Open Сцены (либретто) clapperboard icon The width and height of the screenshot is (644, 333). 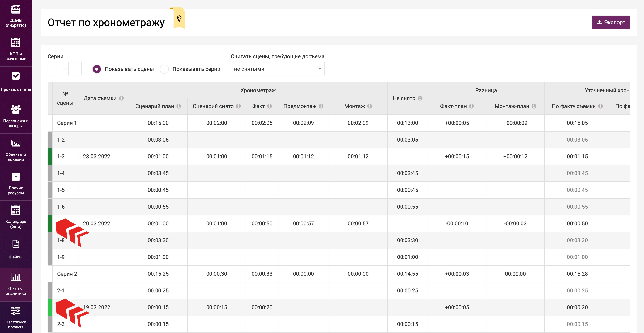pyautogui.click(x=16, y=10)
